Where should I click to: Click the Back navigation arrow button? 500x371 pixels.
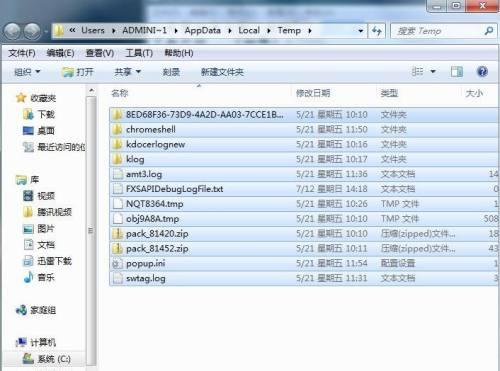(13, 31)
